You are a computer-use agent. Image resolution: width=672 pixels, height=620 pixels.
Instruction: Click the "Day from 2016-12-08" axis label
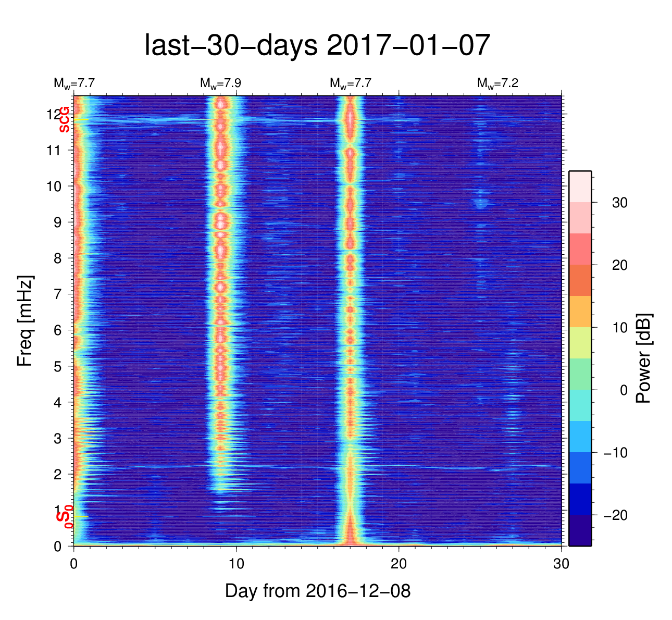click(318, 591)
